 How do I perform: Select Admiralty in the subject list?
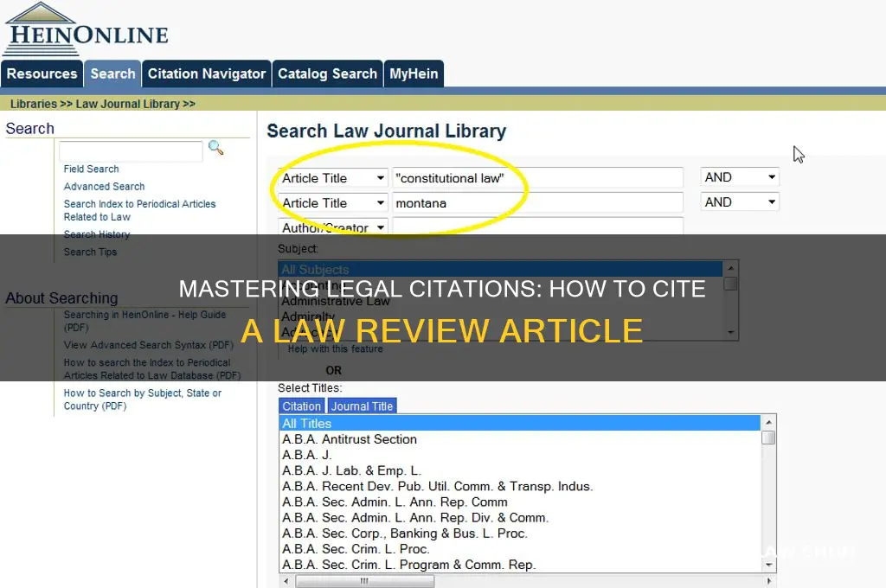coord(501,316)
